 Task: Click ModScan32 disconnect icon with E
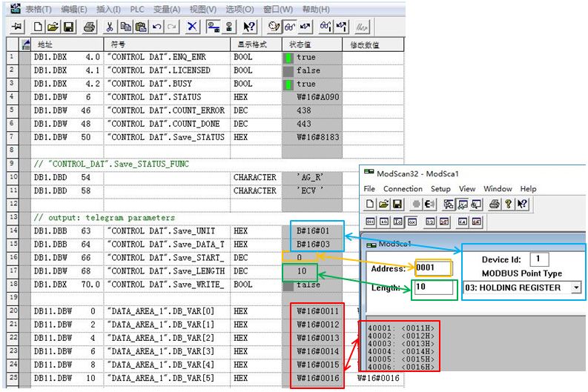(x=429, y=204)
